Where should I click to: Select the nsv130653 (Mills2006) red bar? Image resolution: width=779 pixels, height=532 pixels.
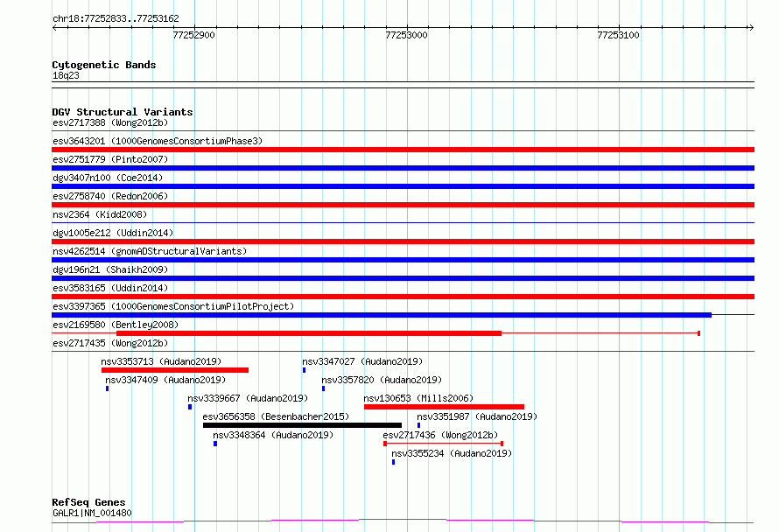[x=444, y=407]
